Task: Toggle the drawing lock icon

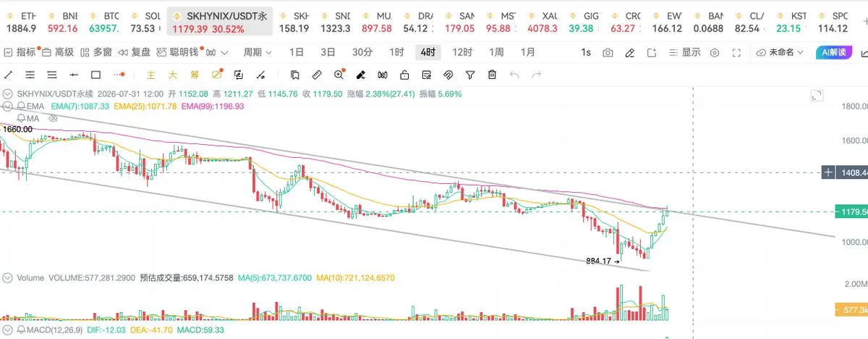Action: [404, 75]
